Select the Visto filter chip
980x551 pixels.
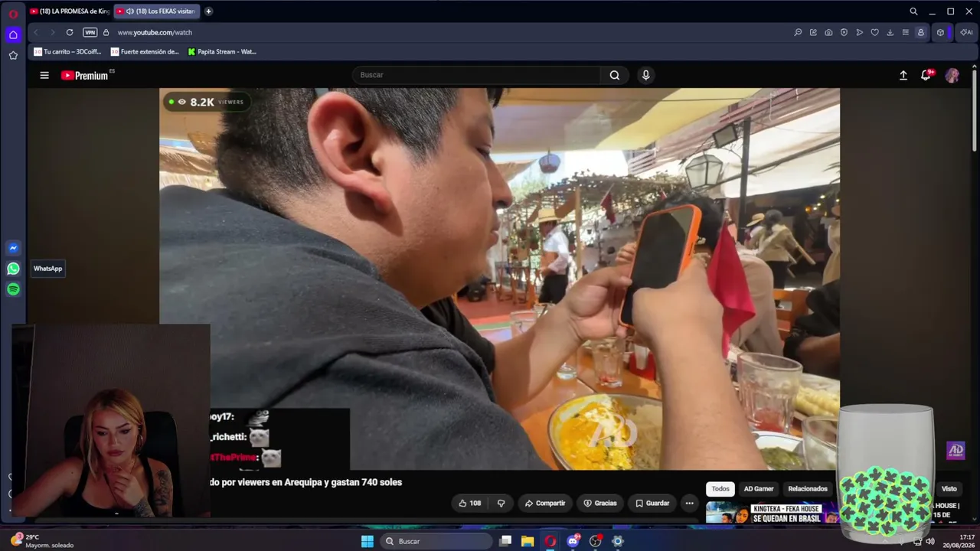pyautogui.click(x=949, y=489)
